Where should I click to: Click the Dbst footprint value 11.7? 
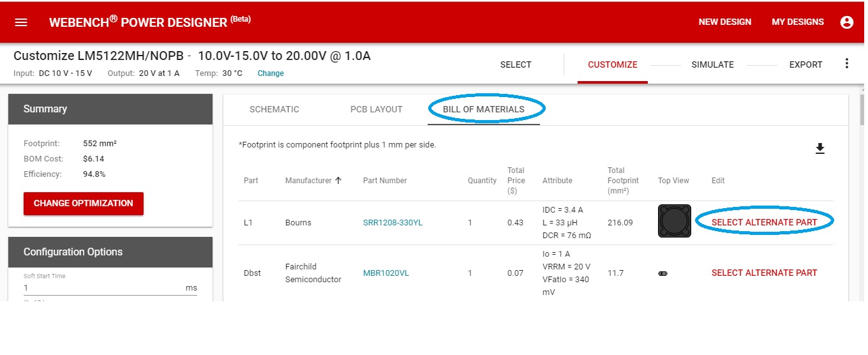point(615,273)
